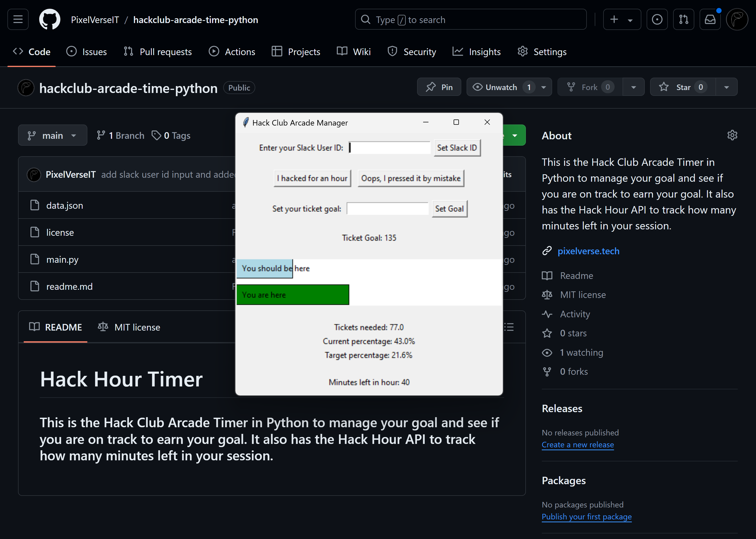Click Publish your first package link
The width and height of the screenshot is (756, 539).
click(x=587, y=516)
